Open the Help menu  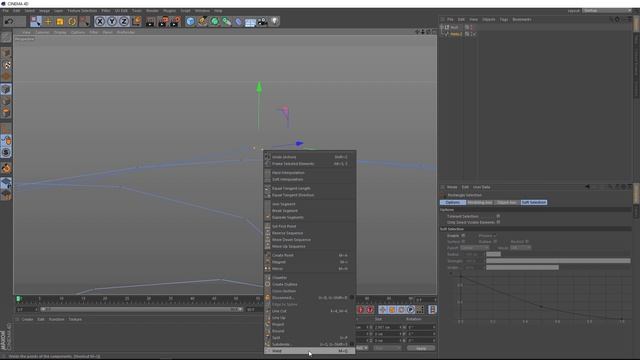(x=218, y=11)
